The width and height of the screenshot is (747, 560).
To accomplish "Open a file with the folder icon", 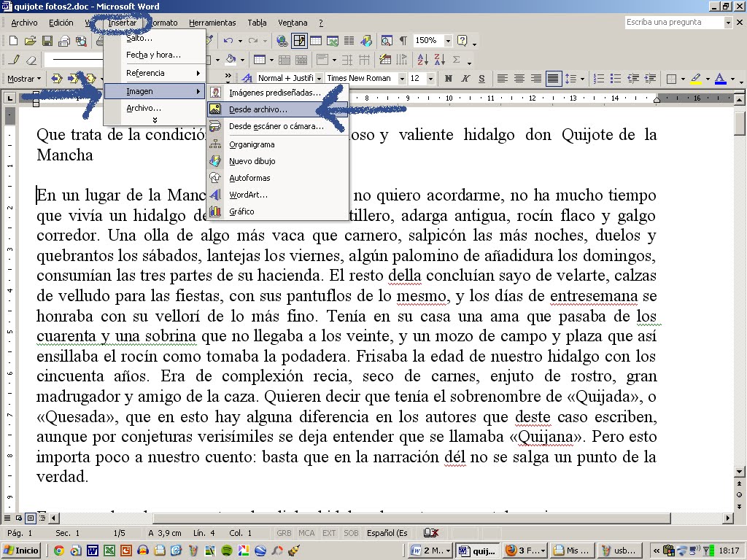I will point(30,41).
